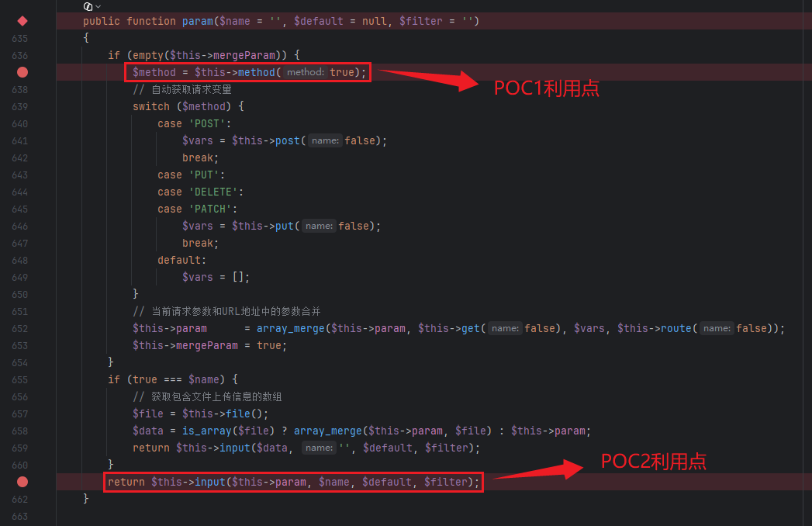This screenshot has height=526, width=812.
Task: Click the 'PATCH' case string
Action: pyautogui.click(x=210, y=209)
